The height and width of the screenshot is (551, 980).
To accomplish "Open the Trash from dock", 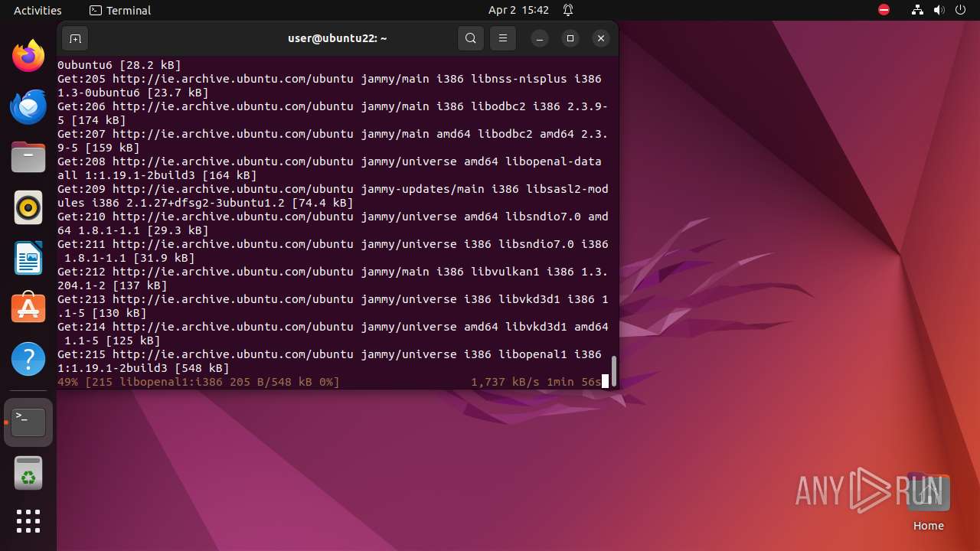I will (28, 474).
